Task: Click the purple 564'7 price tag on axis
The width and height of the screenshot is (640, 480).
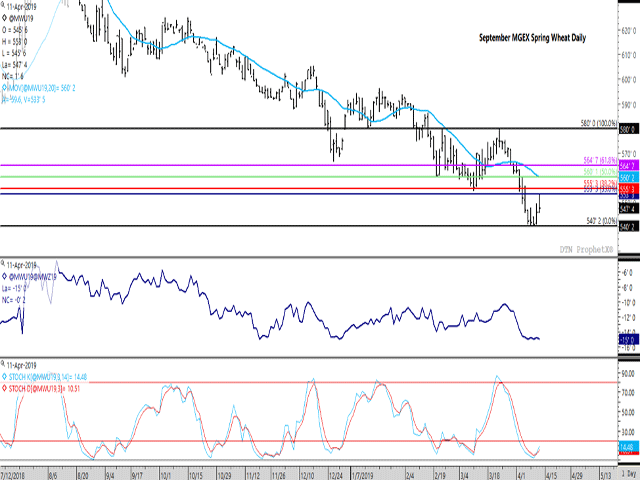Action: 628,166
